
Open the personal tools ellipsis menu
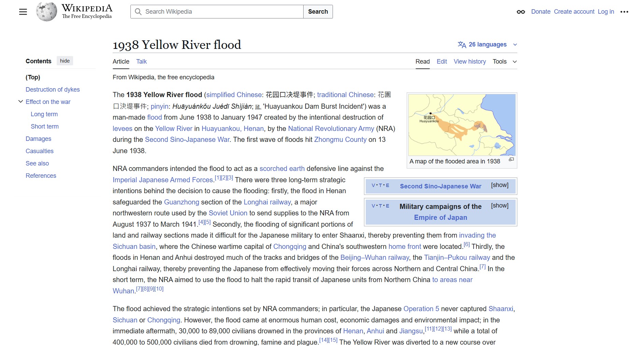624,12
